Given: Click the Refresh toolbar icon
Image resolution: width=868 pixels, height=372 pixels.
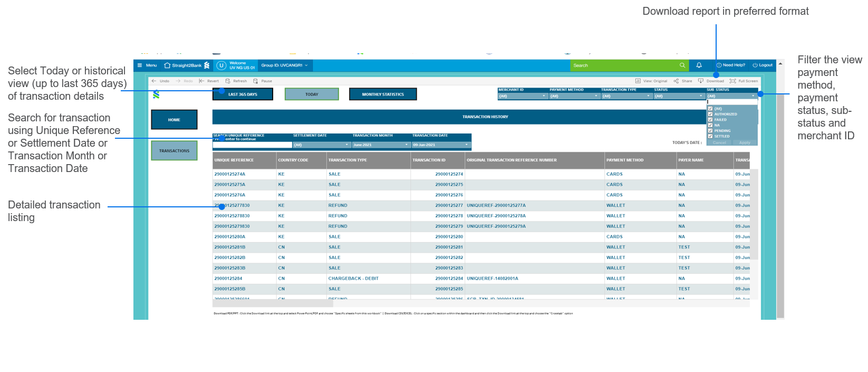Looking at the screenshot, I should tap(228, 81).
